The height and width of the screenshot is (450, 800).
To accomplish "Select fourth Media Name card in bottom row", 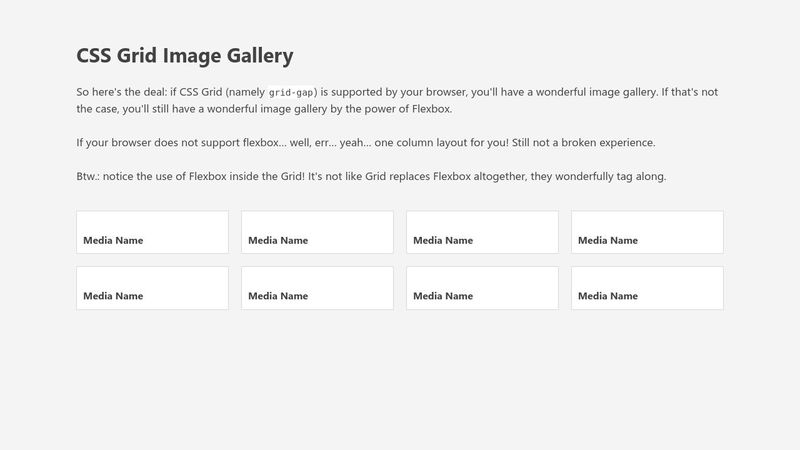I will 647,288.
